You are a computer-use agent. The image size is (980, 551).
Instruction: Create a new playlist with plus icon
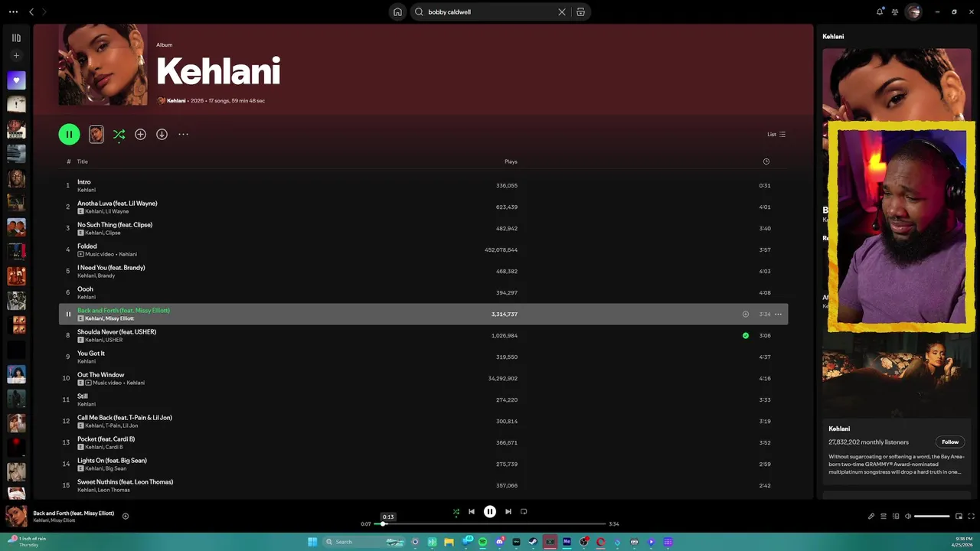coord(16,55)
